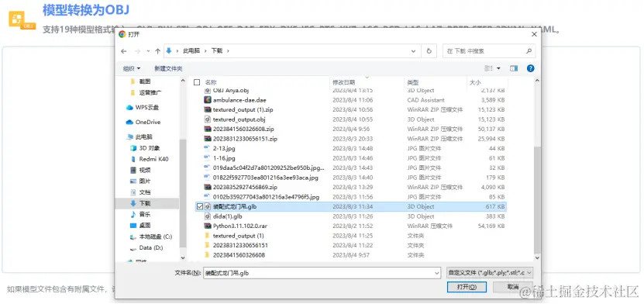Screen dimensions: 644x304
Task: Click the 打开(O) button
Action: click(x=467, y=287)
